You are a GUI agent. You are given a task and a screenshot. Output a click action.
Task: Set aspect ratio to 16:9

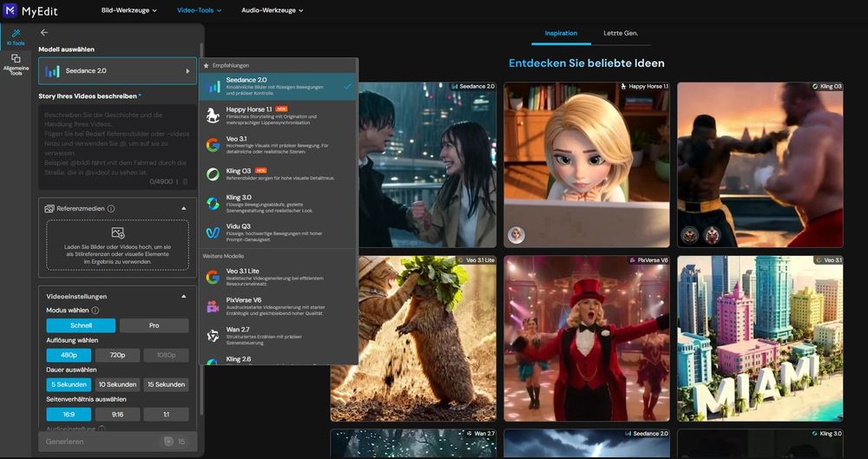click(x=69, y=414)
